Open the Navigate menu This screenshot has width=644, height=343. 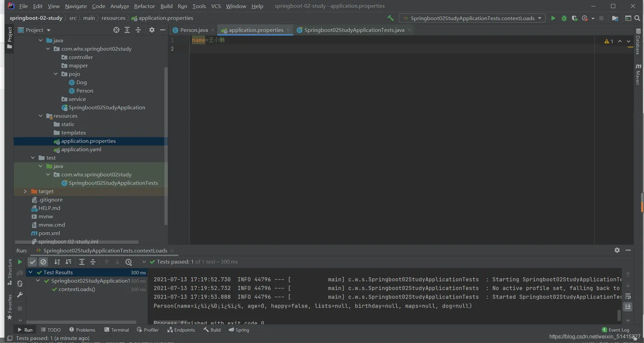(x=76, y=6)
